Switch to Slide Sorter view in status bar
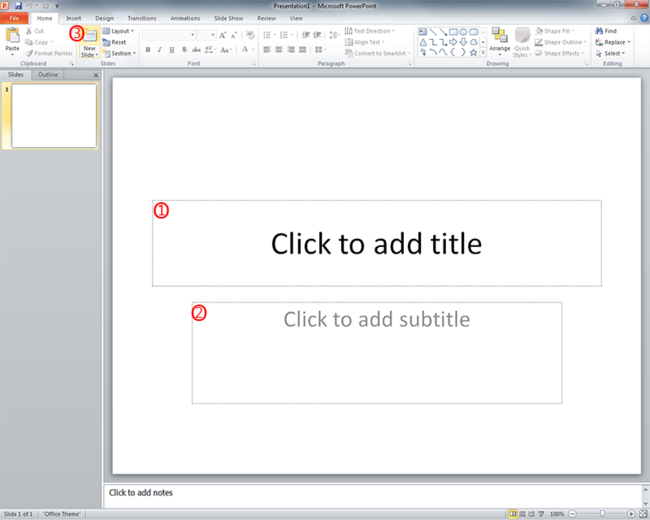The width and height of the screenshot is (650, 520). point(522,514)
